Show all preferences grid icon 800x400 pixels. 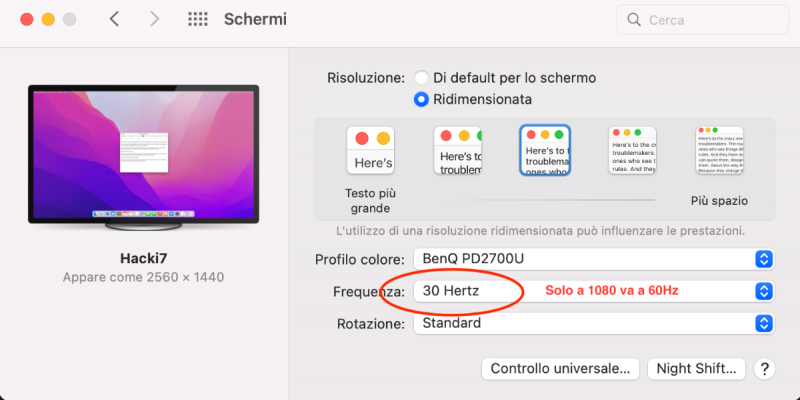click(198, 19)
